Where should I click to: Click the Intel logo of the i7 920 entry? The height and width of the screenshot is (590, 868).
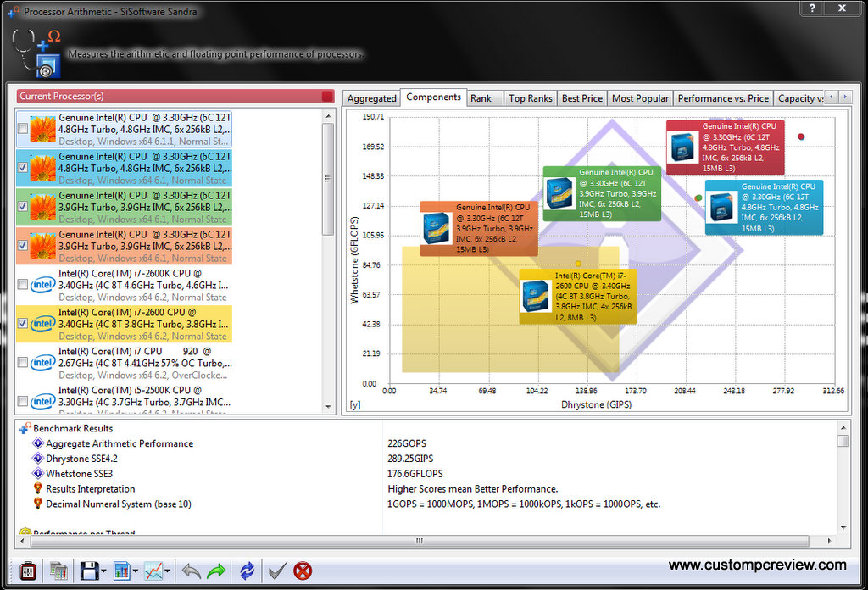(42, 363)
